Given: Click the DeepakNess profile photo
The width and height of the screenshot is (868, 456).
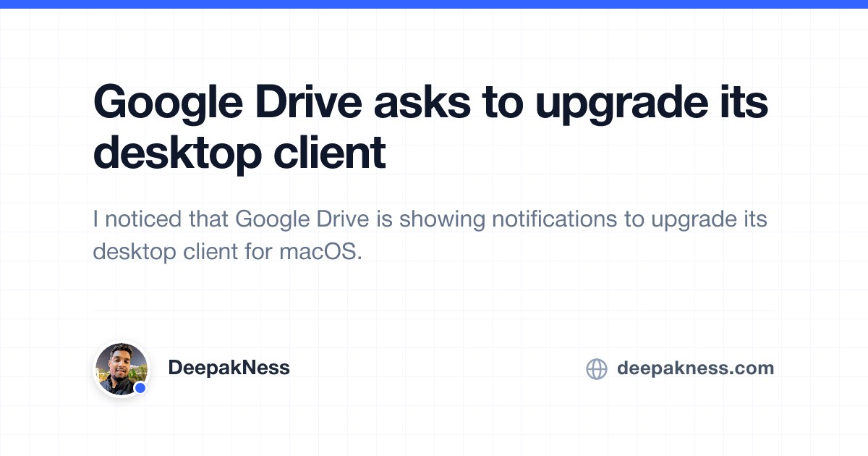Looking at the screenshot, I should click(122, 369).
